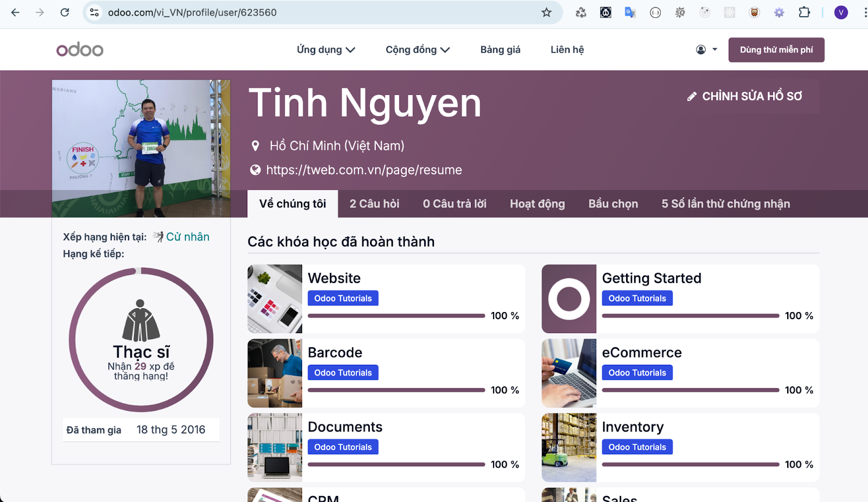Click the Documents course thumbnail
This screenshot has height=502, width=868.
click(275, 447)
